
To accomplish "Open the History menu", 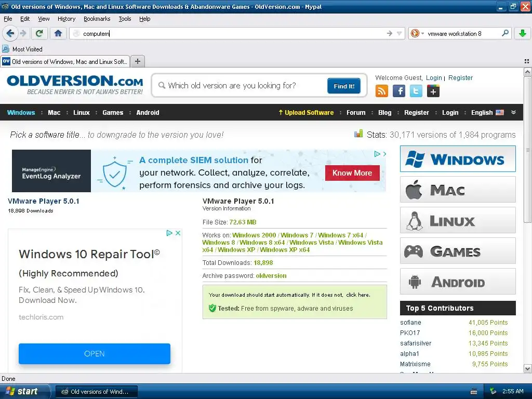I will click(x=66, y=19).
